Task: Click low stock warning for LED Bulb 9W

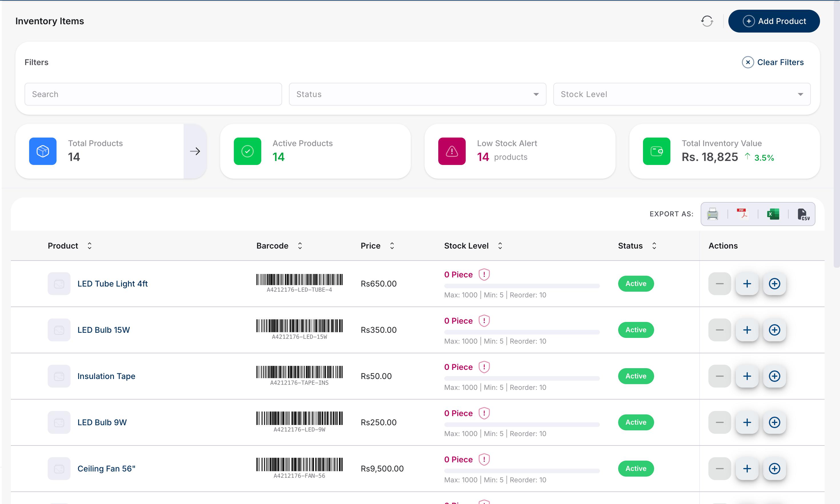Action: pos(484,413)
